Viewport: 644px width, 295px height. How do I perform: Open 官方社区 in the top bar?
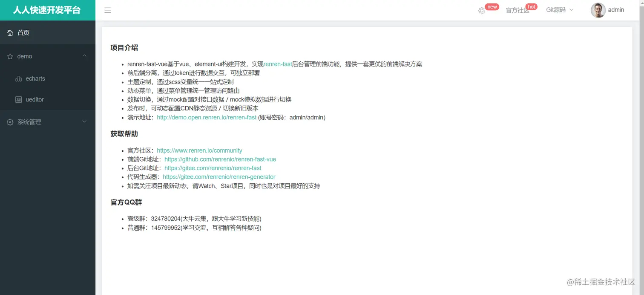coord(517,10)
